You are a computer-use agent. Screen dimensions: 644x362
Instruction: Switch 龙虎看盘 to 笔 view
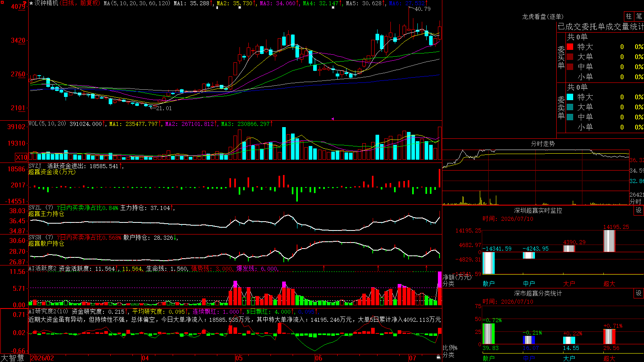639,16
